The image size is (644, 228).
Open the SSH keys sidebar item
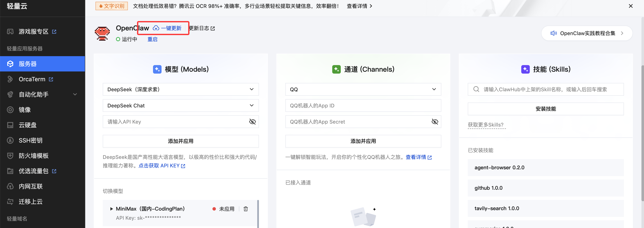30,140
